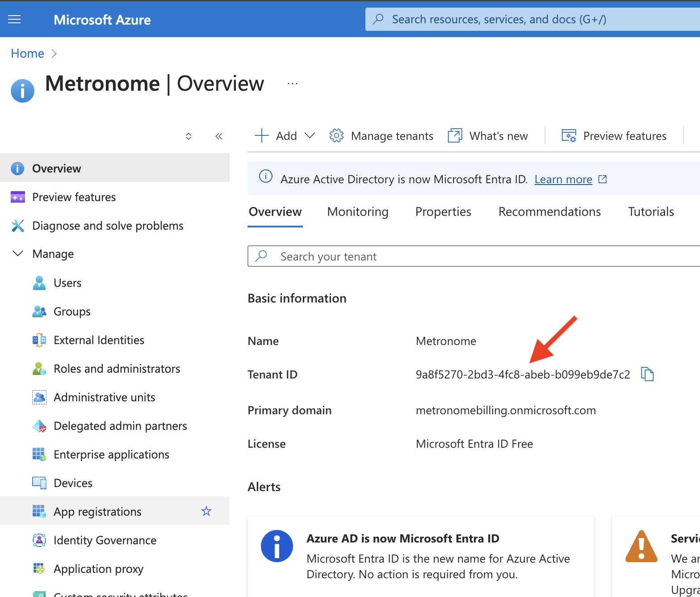The width and height of the screenshot is (700, 597).
Task: Click the Name value Metronome
Action: click(x=446, y=341)
